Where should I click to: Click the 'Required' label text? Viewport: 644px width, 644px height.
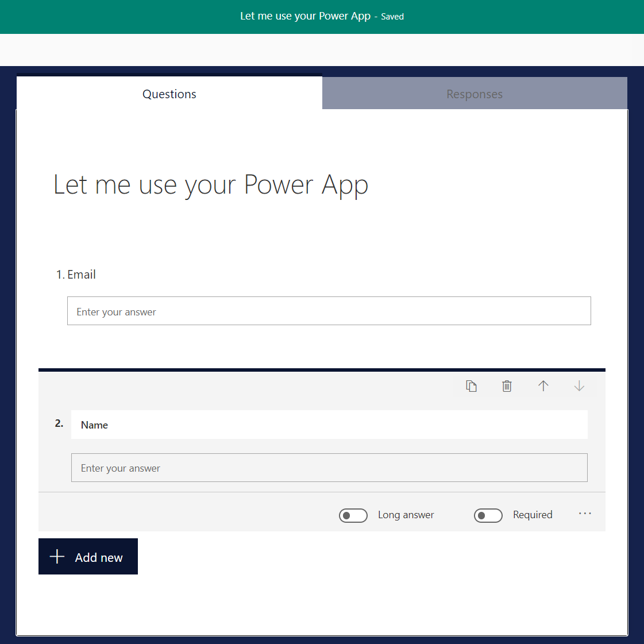click(x=533, y=515)
